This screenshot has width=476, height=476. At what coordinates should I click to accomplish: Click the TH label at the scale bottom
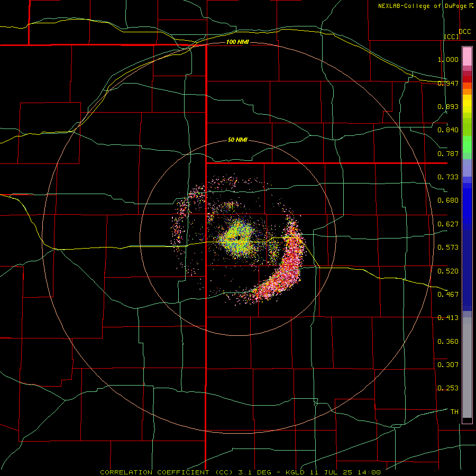454,411
